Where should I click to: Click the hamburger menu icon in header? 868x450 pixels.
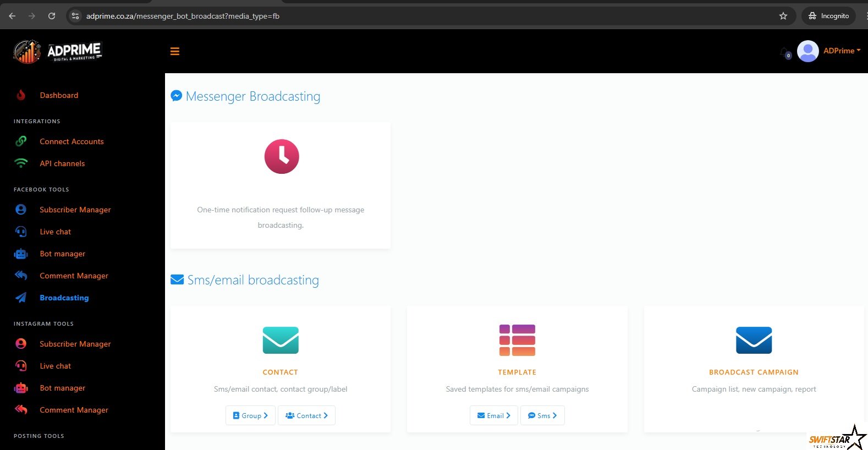175,52
